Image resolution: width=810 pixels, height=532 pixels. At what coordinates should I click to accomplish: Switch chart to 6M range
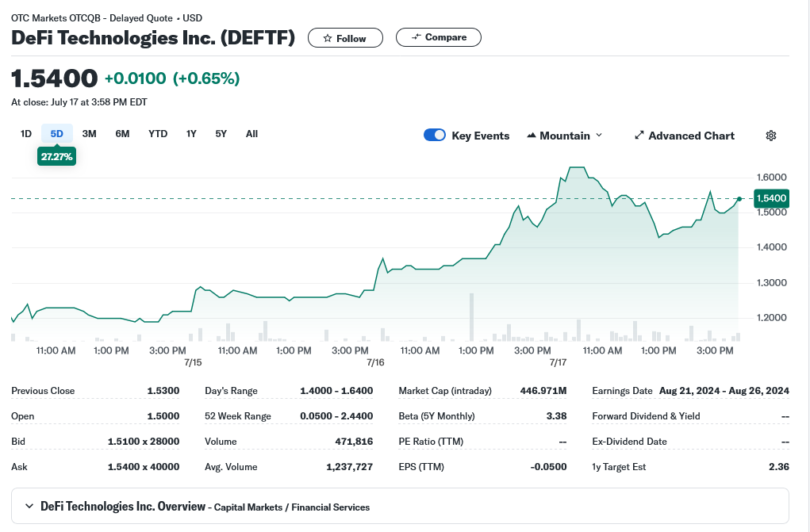[x=122, y=134]
